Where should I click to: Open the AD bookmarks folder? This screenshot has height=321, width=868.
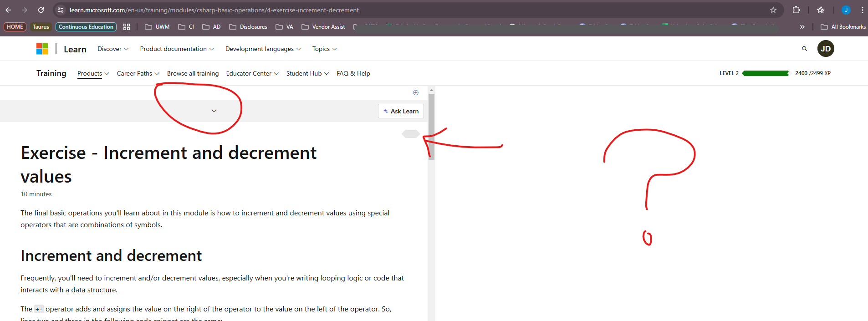pyautogui.click(x=211, y=27)
